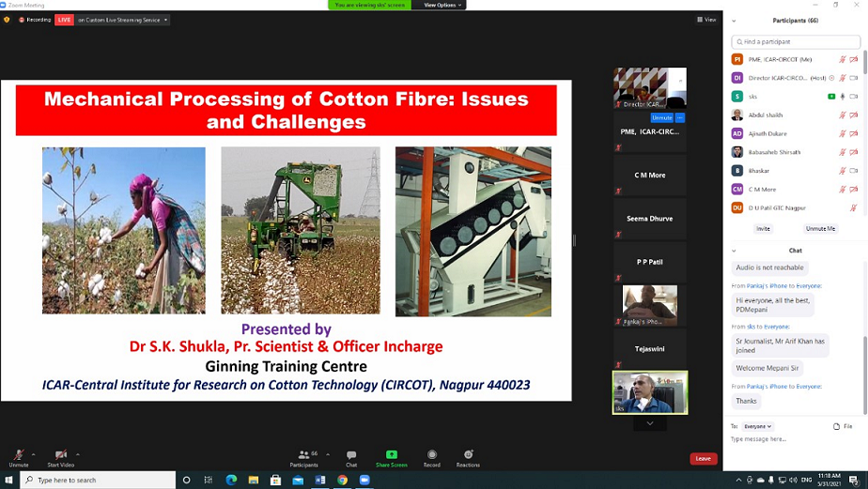
Task: Select the Director ICAR video thumbnail
Action: (x=650, y=88)
